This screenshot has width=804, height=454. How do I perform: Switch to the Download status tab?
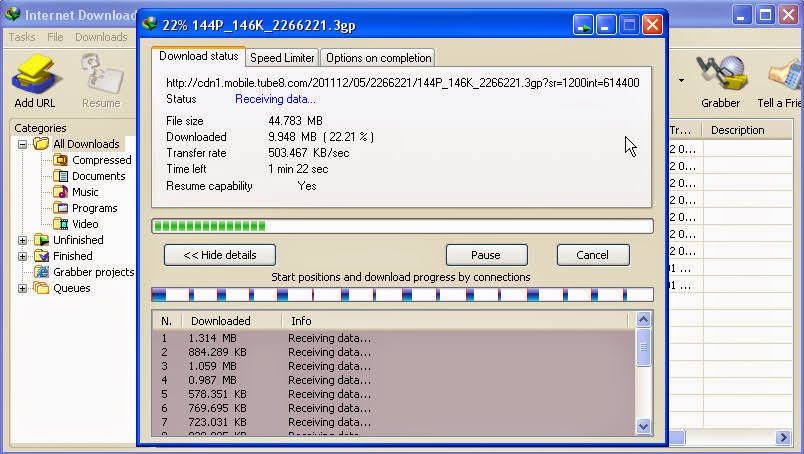tap(198, 56)
